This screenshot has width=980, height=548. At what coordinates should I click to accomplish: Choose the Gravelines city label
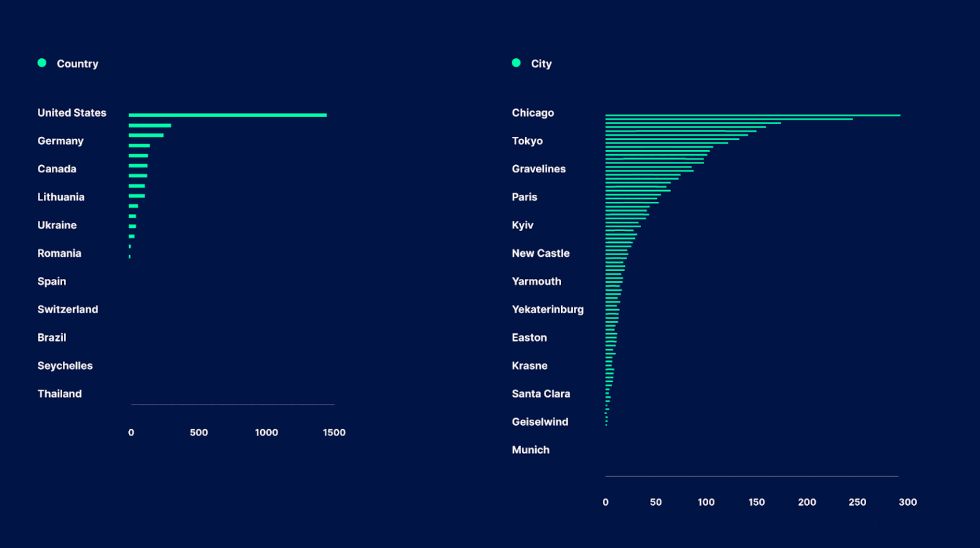tap(538, 169)
